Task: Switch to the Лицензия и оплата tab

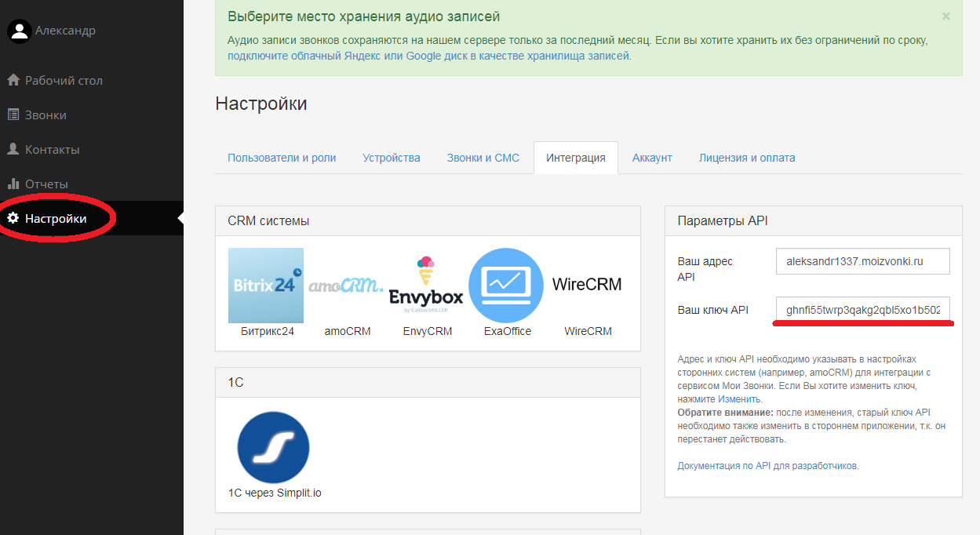Action: coord(747,158)
